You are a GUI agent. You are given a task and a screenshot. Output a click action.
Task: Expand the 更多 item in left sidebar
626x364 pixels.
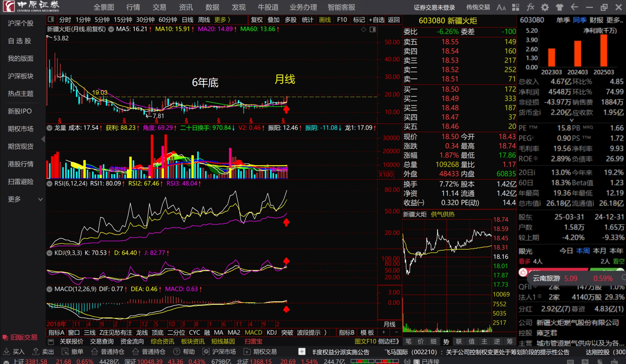[x=24, y=199]
